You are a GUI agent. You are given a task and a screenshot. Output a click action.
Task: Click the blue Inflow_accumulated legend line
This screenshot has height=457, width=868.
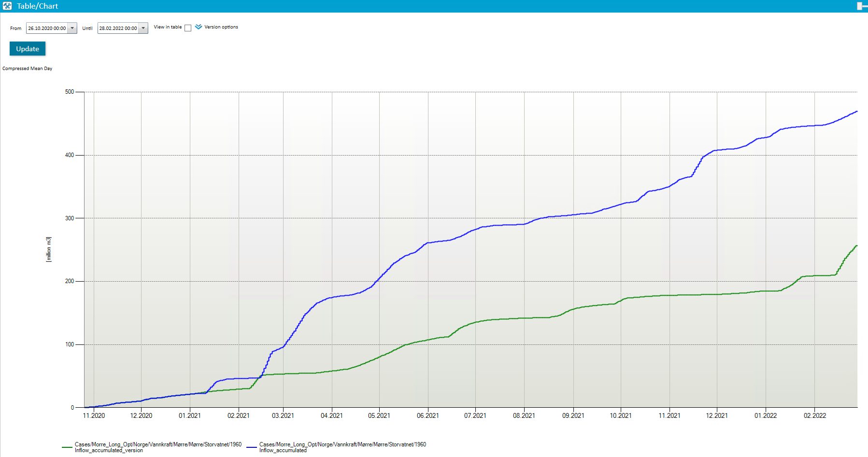(251, 447)
